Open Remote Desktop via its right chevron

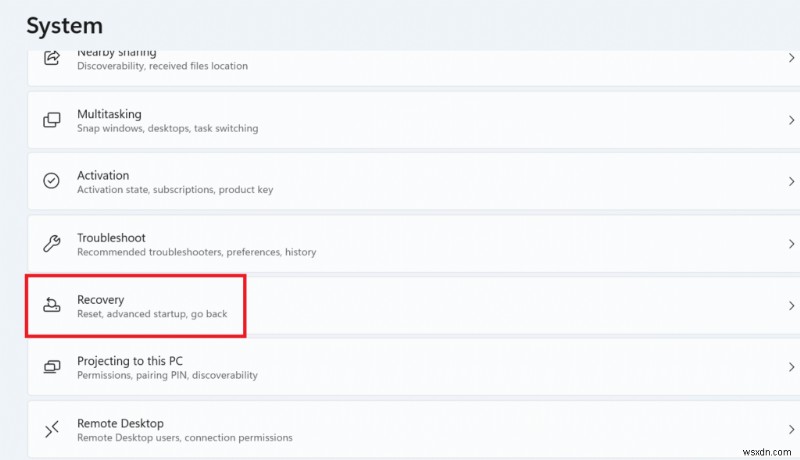(x=791, y=430)
